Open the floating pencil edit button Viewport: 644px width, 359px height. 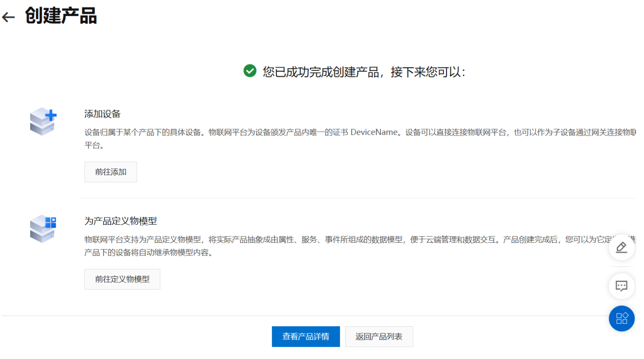coord(621,247)
